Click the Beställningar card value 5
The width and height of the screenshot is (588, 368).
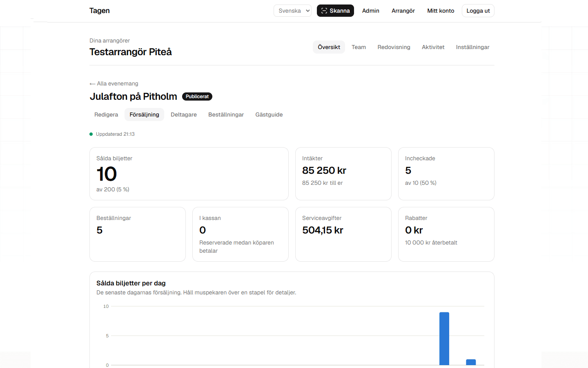[100, 230]
